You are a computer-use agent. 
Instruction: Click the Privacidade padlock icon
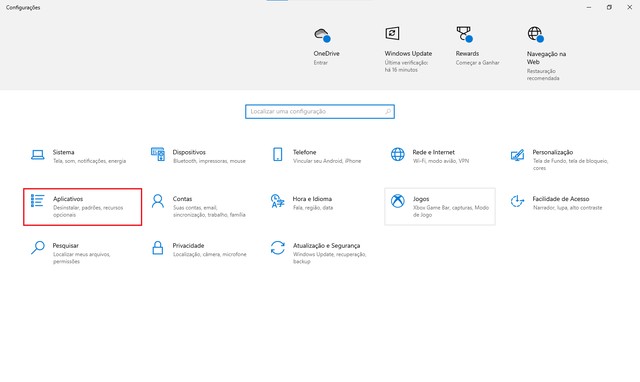coord(158,247)
